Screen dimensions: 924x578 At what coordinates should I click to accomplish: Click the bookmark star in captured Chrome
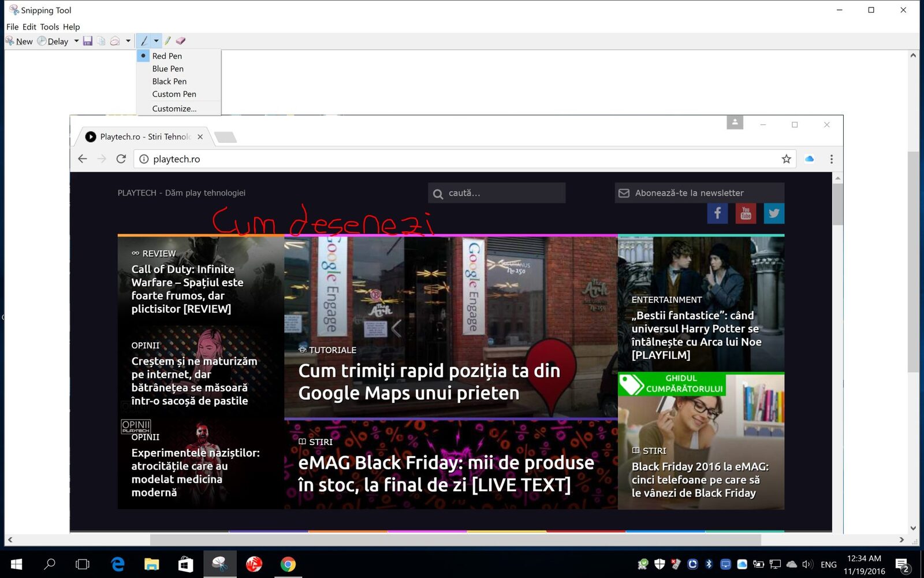(x=786, y=159)
